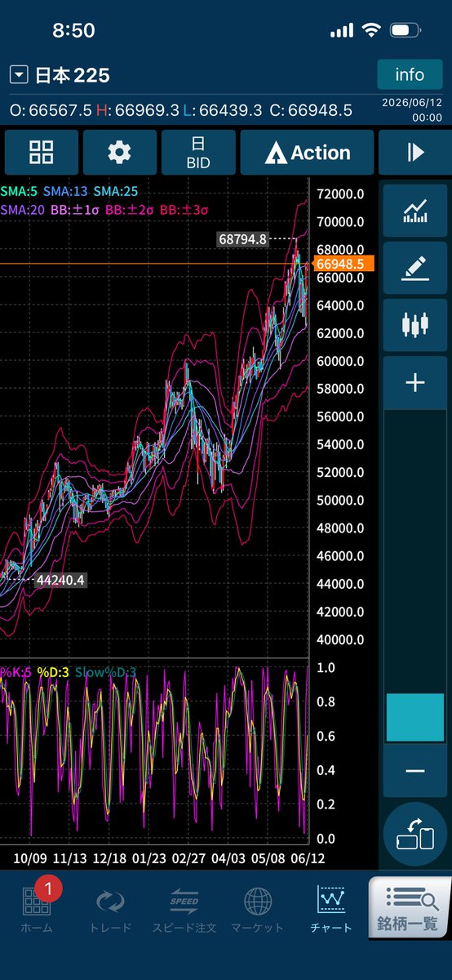This screenshot has width=452, height=980.
Task: Tap the red notification badge on ホーム
Action: point(48,888)
